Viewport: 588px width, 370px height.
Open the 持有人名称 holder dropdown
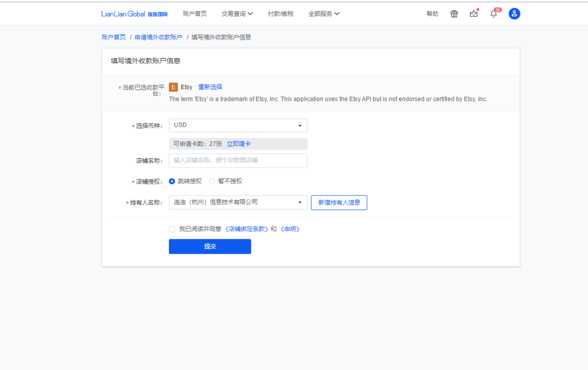click(x=238, y=202)
